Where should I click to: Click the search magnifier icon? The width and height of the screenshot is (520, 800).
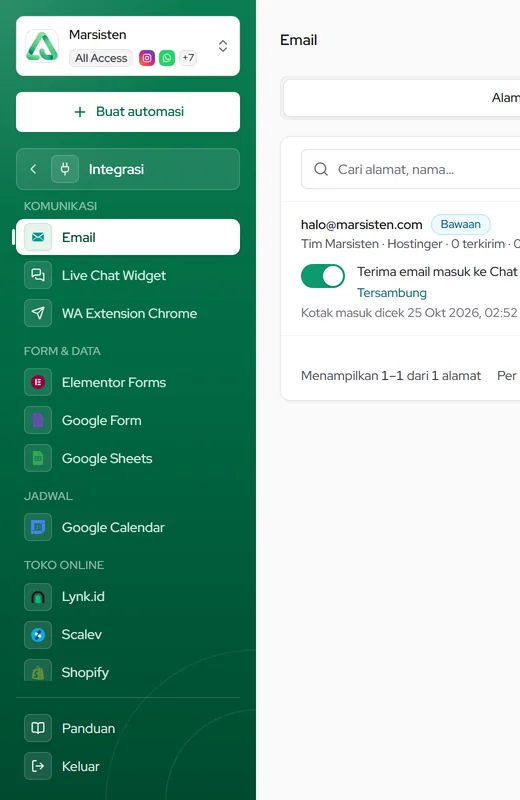pyautogui.click(x=320, y=169)
